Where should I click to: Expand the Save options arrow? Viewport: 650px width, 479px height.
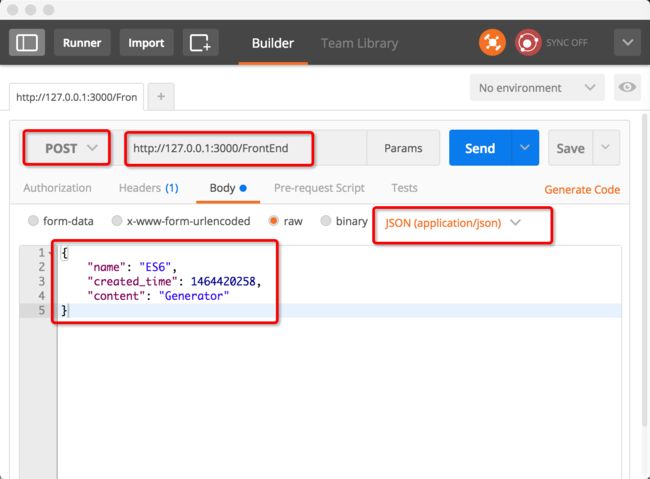[606, 148]
